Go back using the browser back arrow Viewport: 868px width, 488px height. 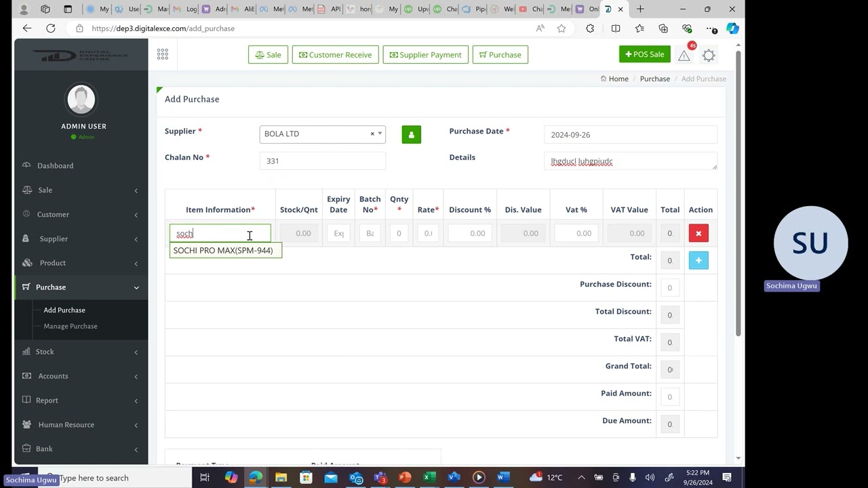27,28
